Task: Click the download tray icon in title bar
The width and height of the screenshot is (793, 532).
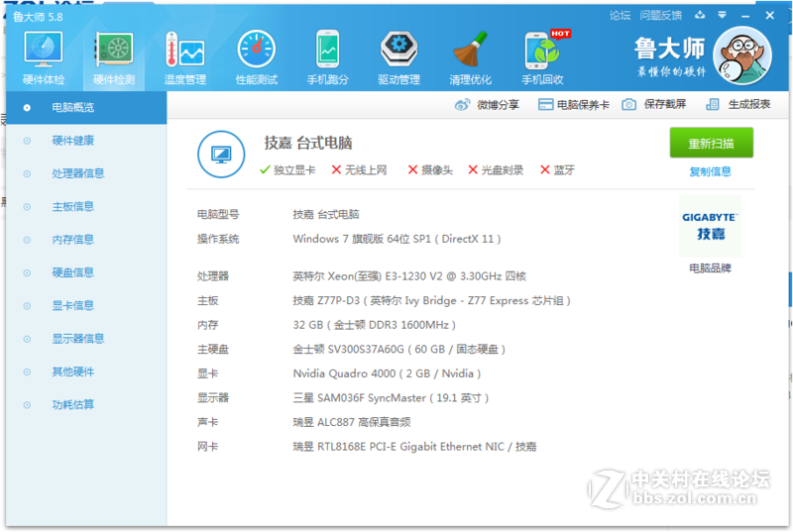Action: (x=700, y=15)
